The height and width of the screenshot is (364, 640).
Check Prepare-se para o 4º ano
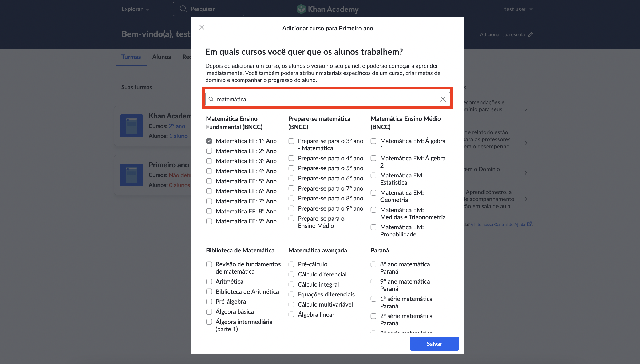point(291,158)
